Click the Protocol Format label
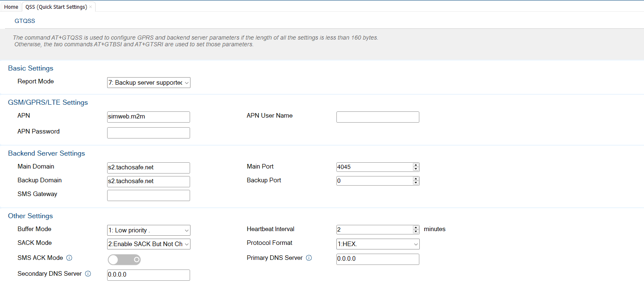 tap(270, 243)
